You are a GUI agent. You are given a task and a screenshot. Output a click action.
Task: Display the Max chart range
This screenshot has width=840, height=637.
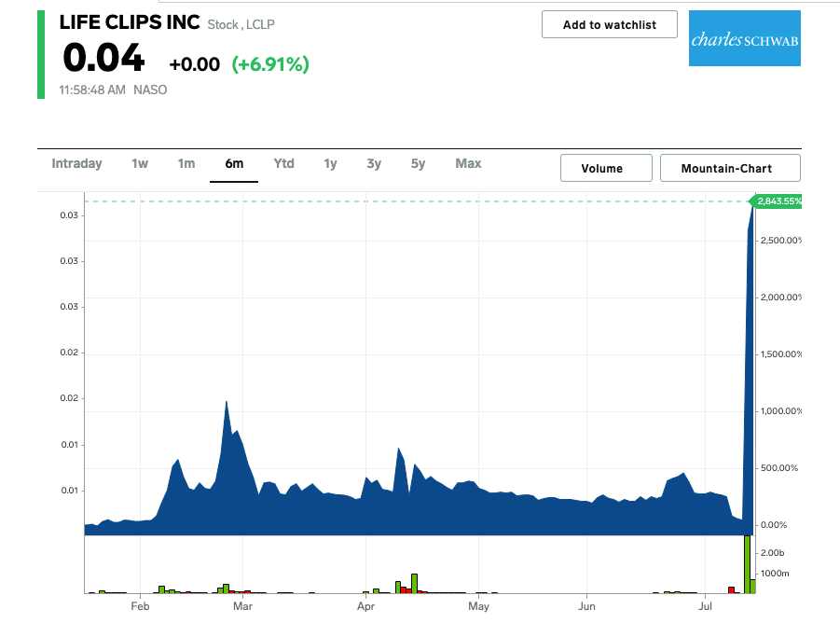pyautogui.click(x=468, y=163)
